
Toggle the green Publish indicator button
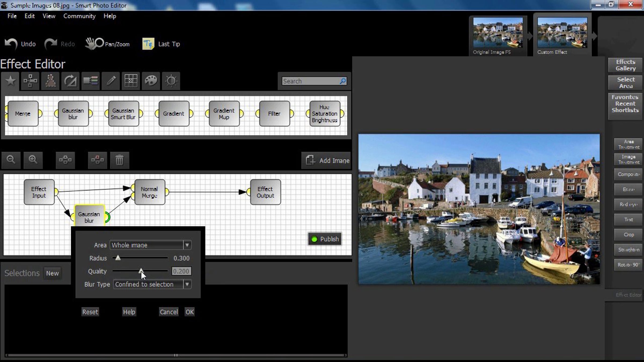325,239
